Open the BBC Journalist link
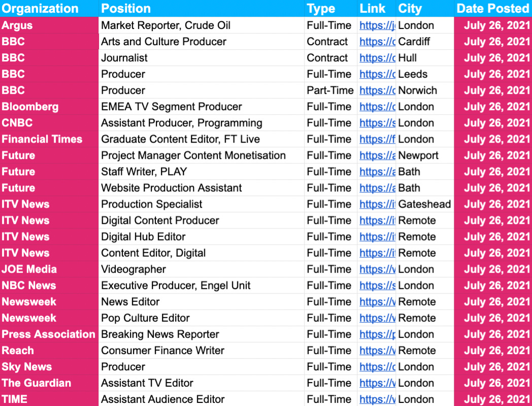Screen dimensions: 532x406 coord(377,58)
